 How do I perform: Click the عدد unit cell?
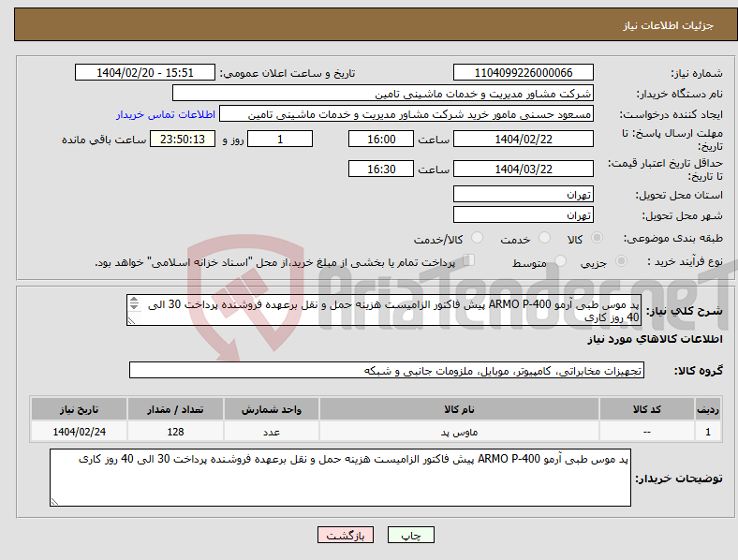point(272,432)
